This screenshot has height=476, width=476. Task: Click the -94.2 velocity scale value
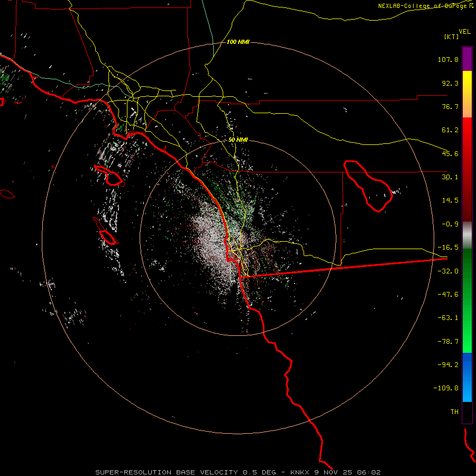[x=448, y=364]
